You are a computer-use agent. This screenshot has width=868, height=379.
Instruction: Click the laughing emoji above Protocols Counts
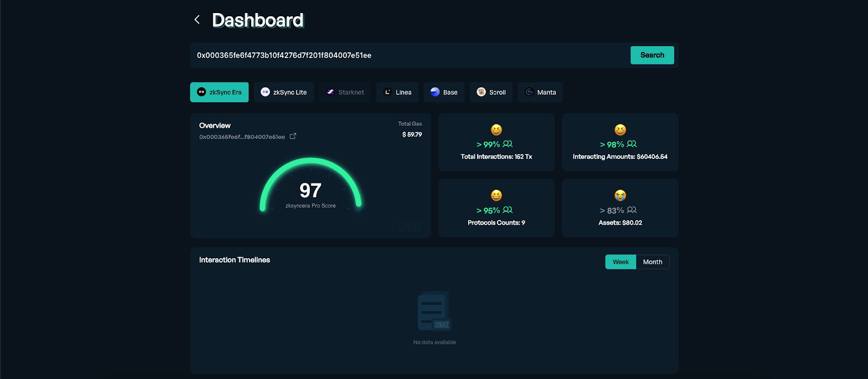(x=496, y=195)
